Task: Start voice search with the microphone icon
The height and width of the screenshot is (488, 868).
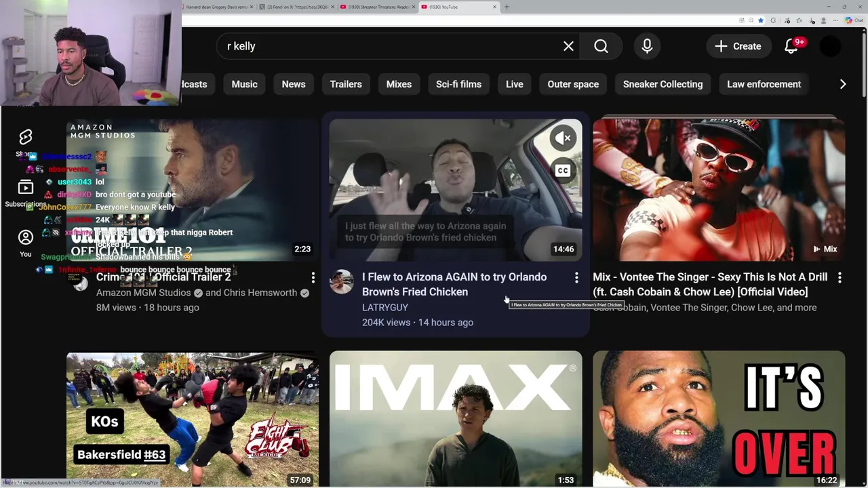Action: [x=647, y=46]
